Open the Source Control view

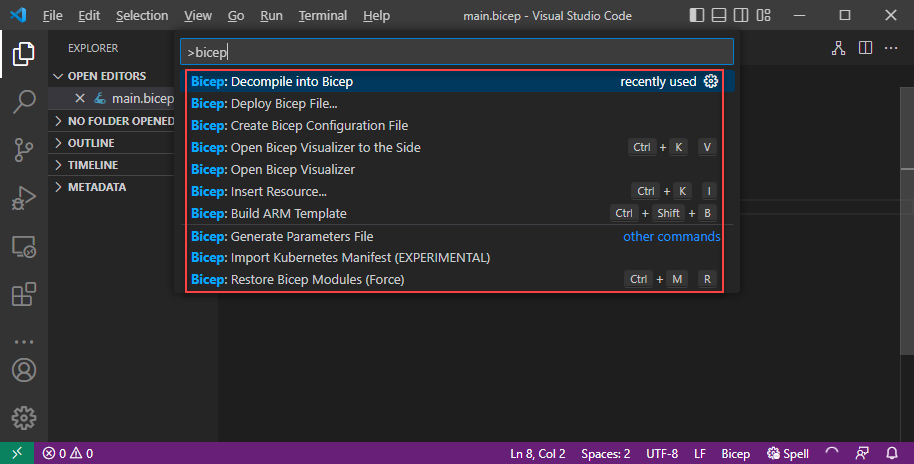coord(24,149)
